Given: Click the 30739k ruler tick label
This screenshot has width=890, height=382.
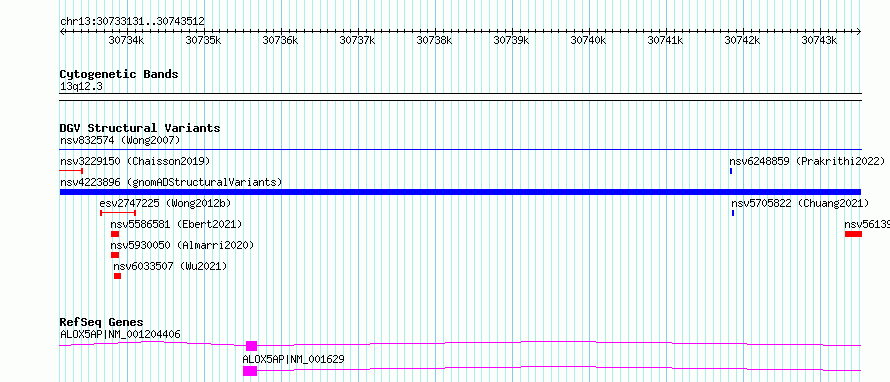Looking at the screenshot, I should 511,40.
